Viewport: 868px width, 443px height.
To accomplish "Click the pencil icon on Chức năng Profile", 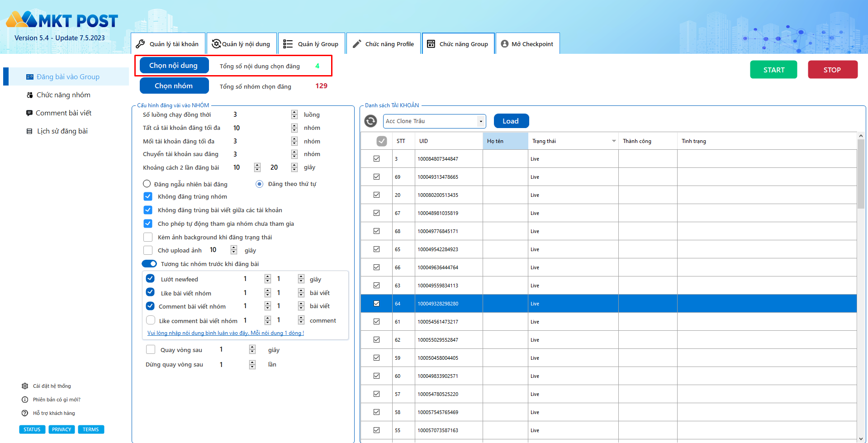I will point(357,44).
